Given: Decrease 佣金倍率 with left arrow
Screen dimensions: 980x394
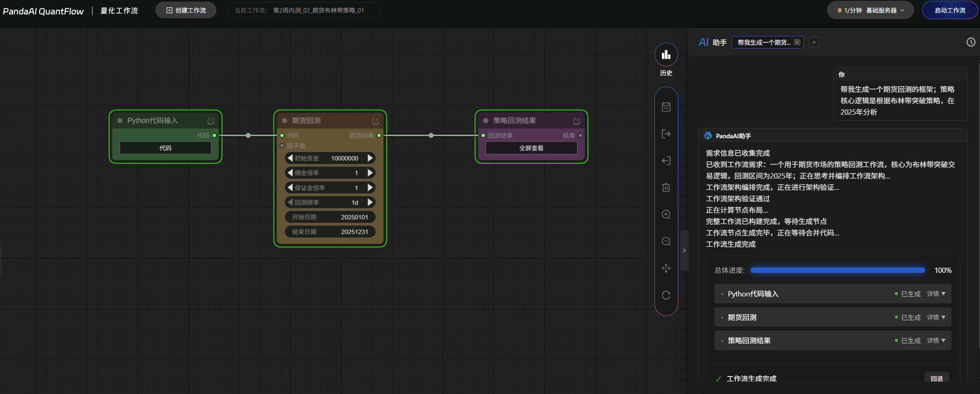Looking at the screenshot, I should (x=290, y=173).
